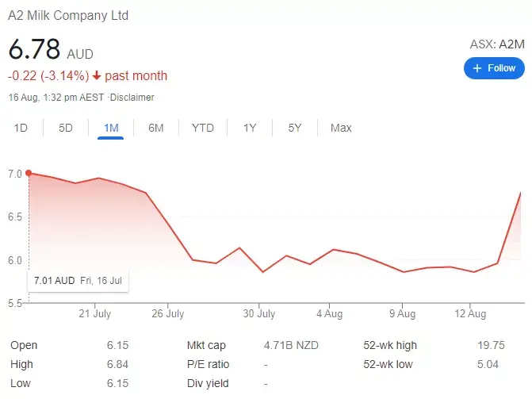532x399 pixels.
Task: Click the Mkt cap value 4.71B NZD
Action: 294,346
